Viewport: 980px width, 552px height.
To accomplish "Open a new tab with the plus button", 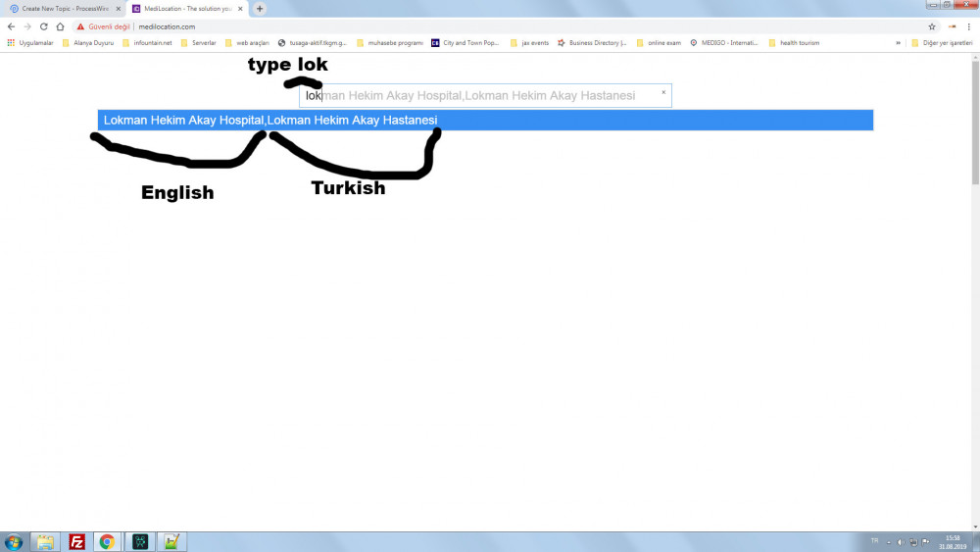I will click(x=260, y=9).
